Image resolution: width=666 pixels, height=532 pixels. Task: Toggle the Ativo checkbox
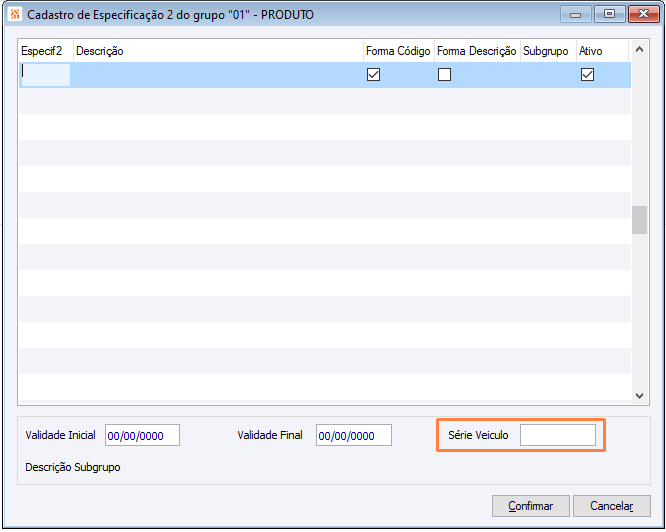(587, 75)
